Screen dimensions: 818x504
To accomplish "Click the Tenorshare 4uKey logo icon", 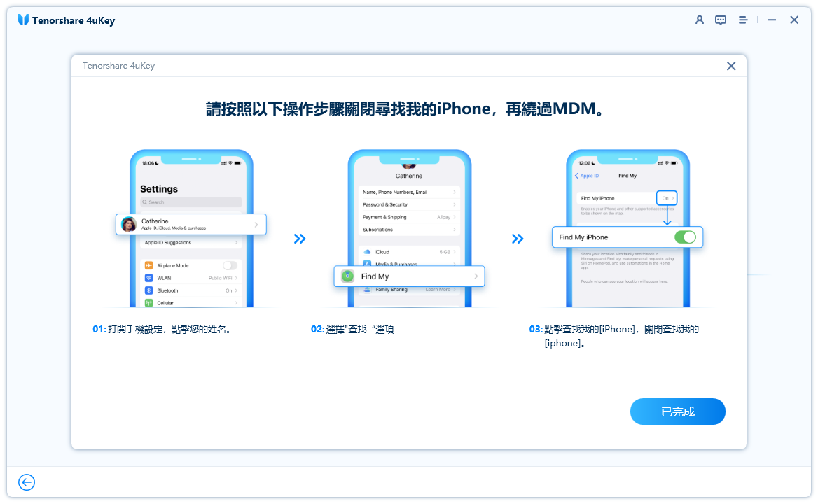I will coord(24,20).
